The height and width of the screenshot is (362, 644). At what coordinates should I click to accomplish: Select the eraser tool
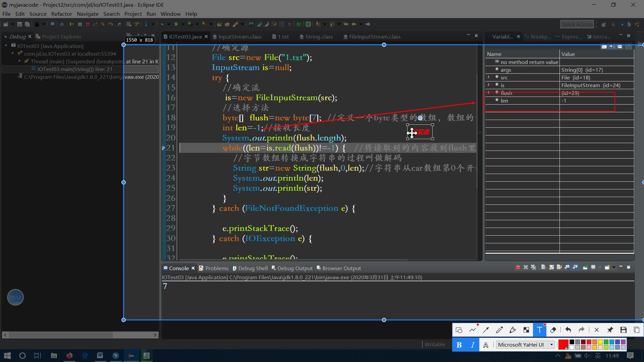pos(553,330)
